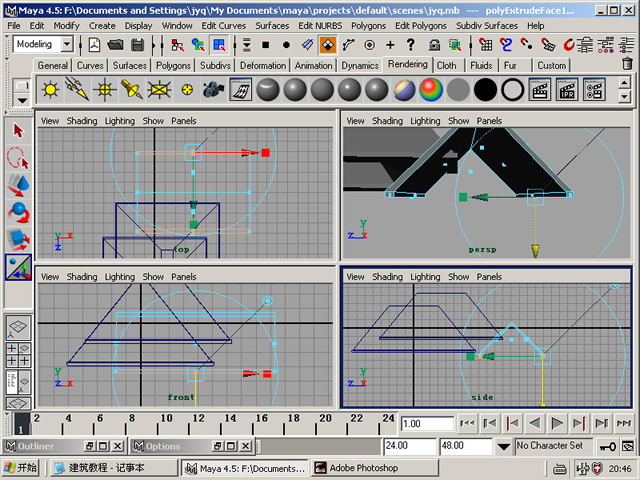Open top viewport Panels menu
This screenshot has height=480, width=640.
(x=183, y=121)
